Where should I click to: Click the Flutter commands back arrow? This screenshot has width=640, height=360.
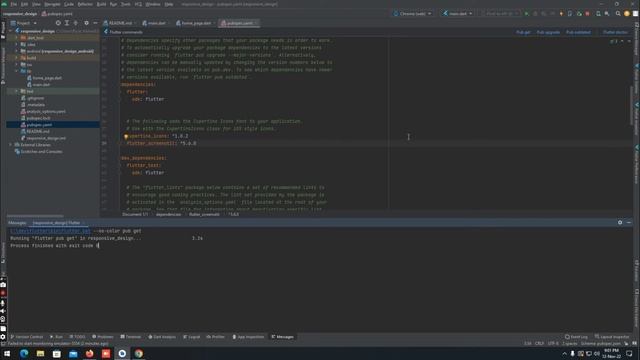click(x=106, y=32)
